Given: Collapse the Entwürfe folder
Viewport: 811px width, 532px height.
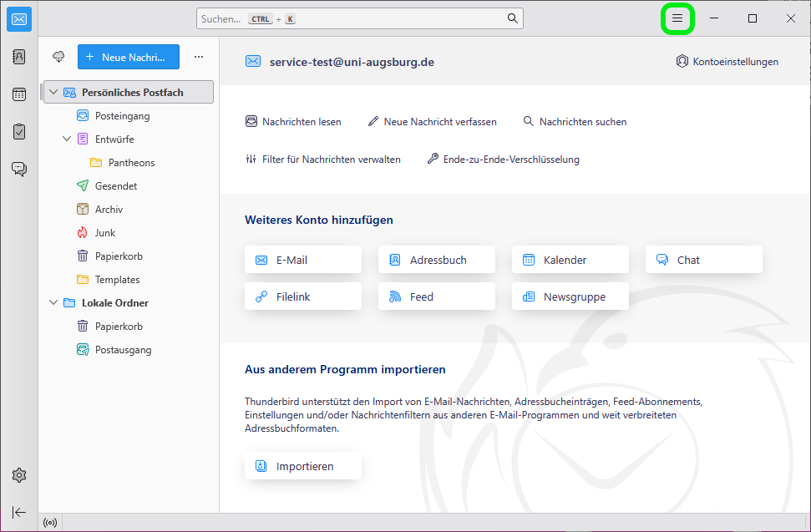Looking at the screenshot, I should (x=68, y=139).
